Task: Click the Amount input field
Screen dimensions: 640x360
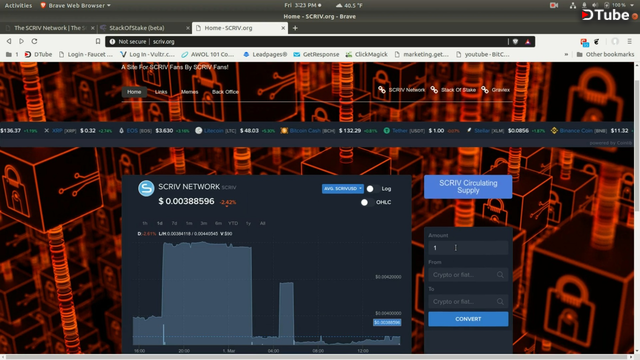Action: pyautogui.click(x=468, y=248)
